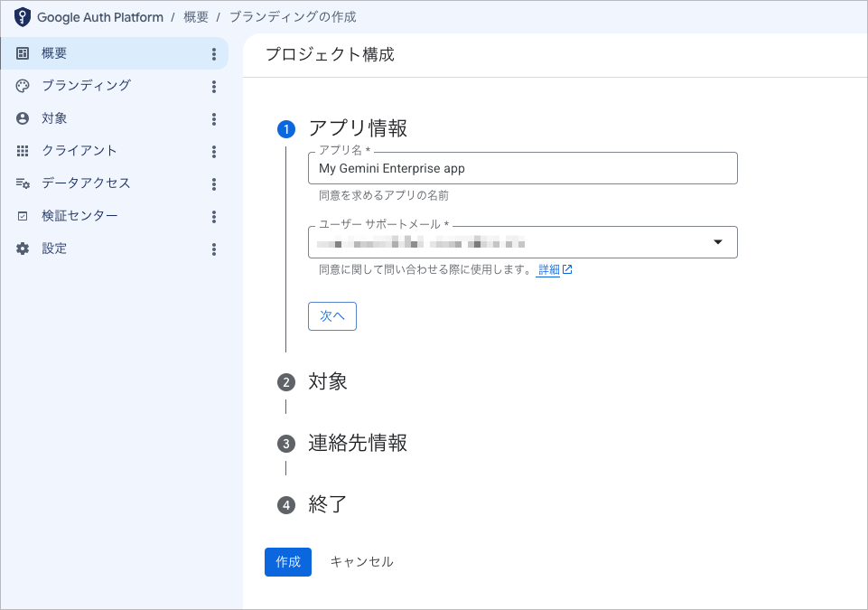Go to the 設定 sidebar item

[x=115, y=249]
